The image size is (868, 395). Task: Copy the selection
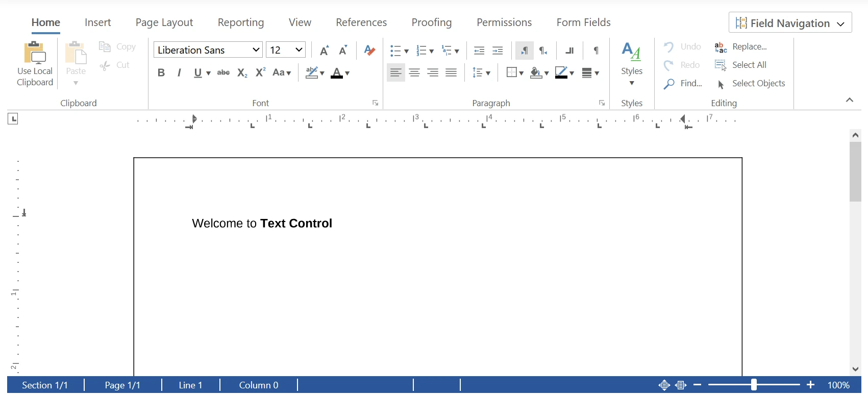pos(117,47)
